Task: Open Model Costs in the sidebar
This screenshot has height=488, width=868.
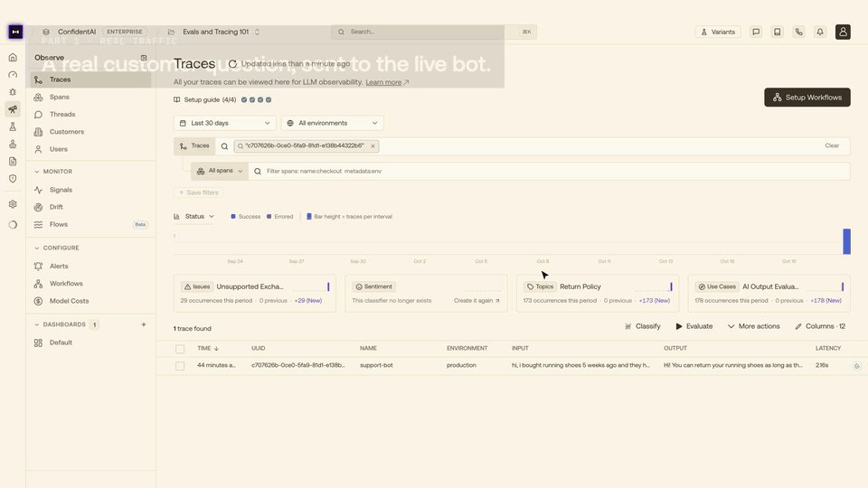Action: coord(90,301)
